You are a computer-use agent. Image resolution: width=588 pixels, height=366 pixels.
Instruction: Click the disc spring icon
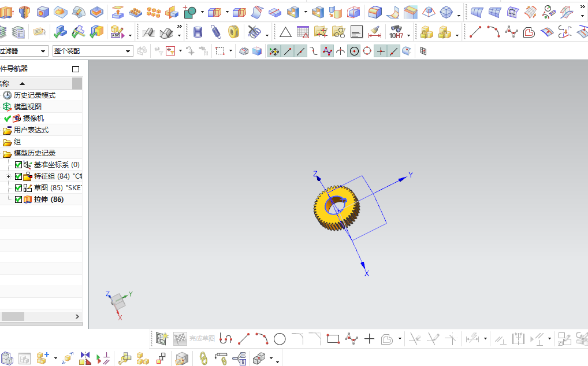[233, 32]
